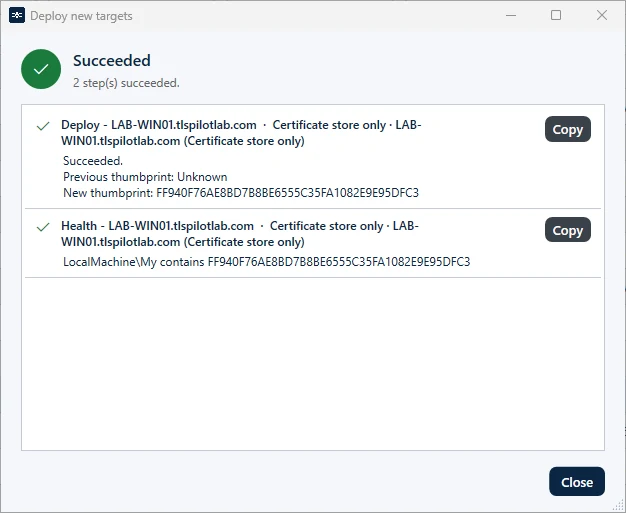Click the Deploy step checkmark icon
This screenshot has height=513, width=626.
tap(43, 126)
